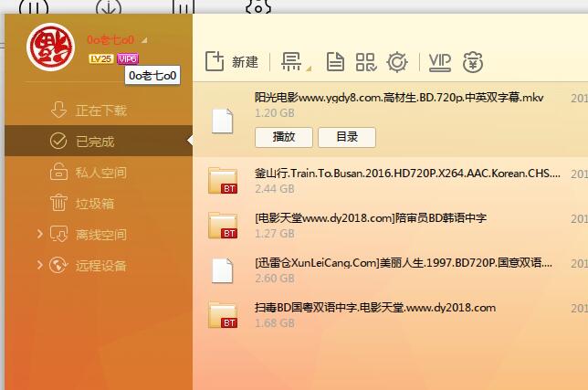Click the 2.60 GB file size text
This screenshot has width=588, height=390.
tap(275, 279)
